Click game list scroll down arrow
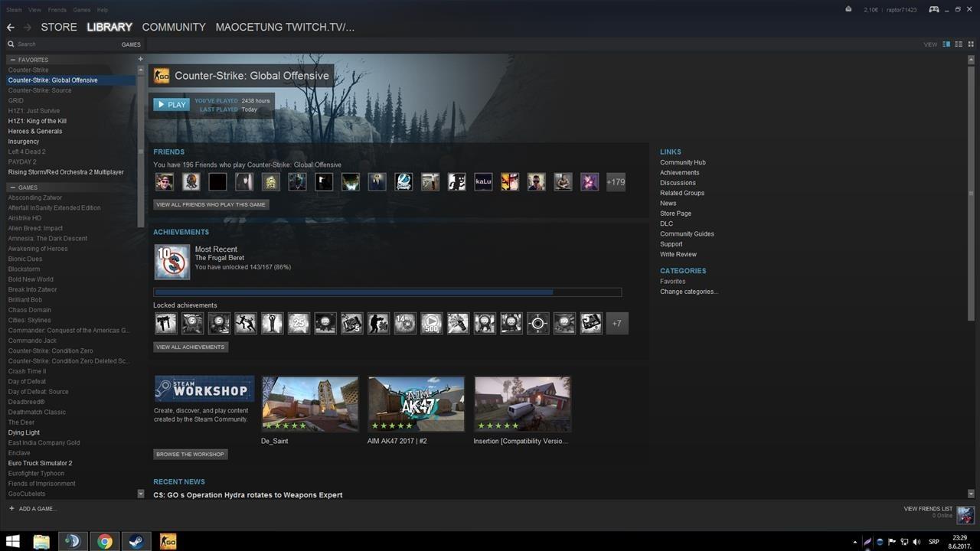The image size is (980, 551). click(x=140, y=494)
